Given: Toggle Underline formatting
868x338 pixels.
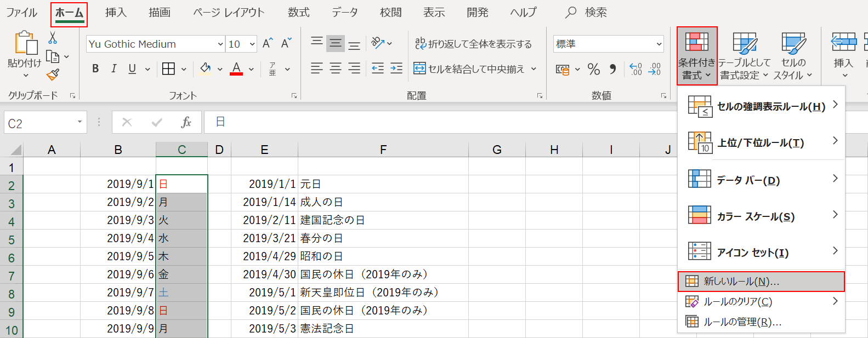Looking at the screenshot, I should pyautogui.click(x=132, y=69).
